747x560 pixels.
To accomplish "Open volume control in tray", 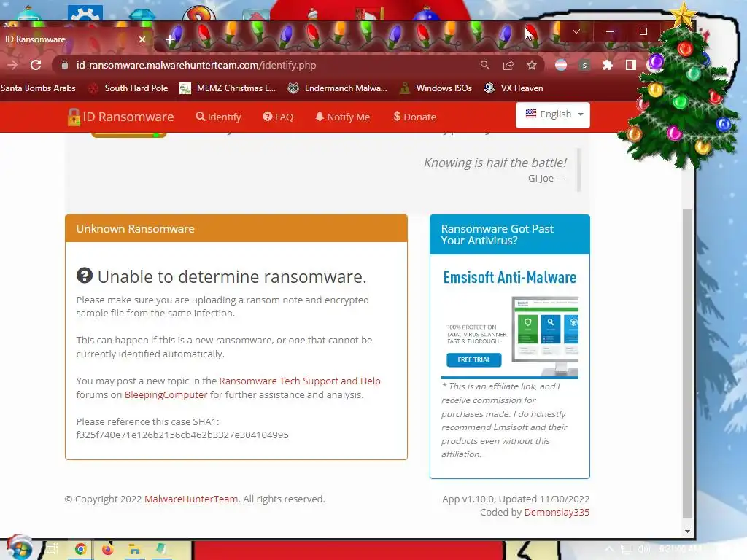I will 643,549.
